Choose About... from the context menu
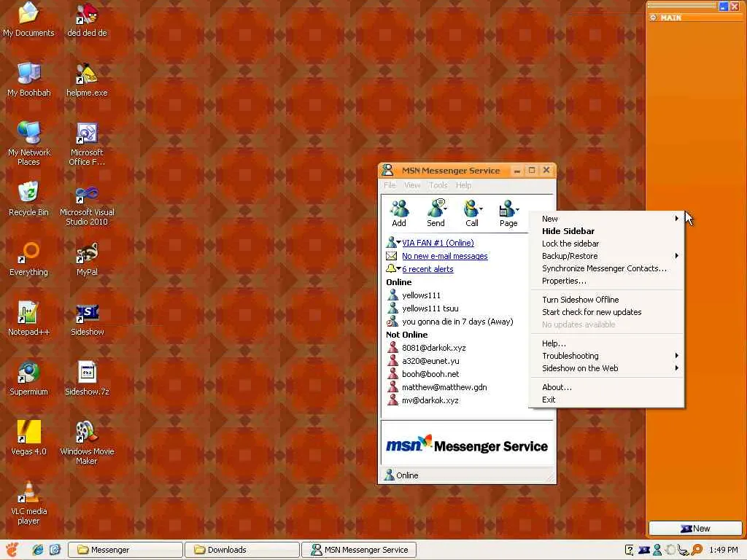The height and width of the screenshot is (560, 747). (x=606, y=387)
